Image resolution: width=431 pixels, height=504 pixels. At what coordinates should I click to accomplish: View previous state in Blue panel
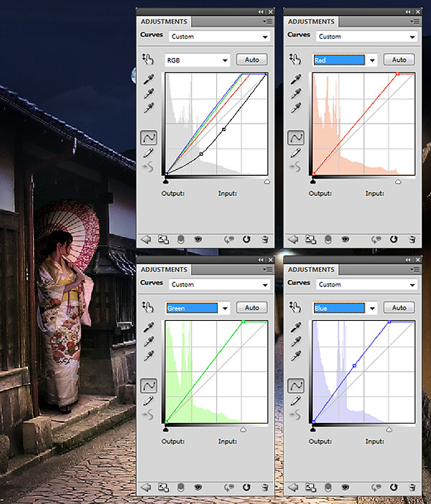[x=376, y=487]
